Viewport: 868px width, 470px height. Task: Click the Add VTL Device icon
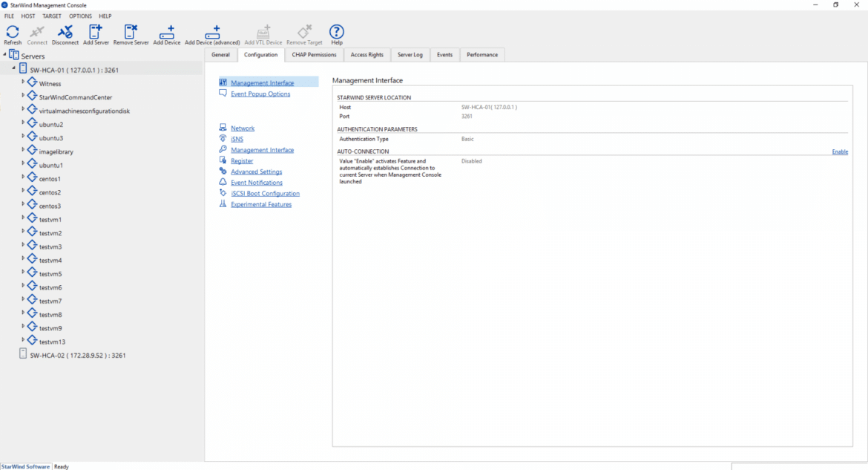coord(263,32)
